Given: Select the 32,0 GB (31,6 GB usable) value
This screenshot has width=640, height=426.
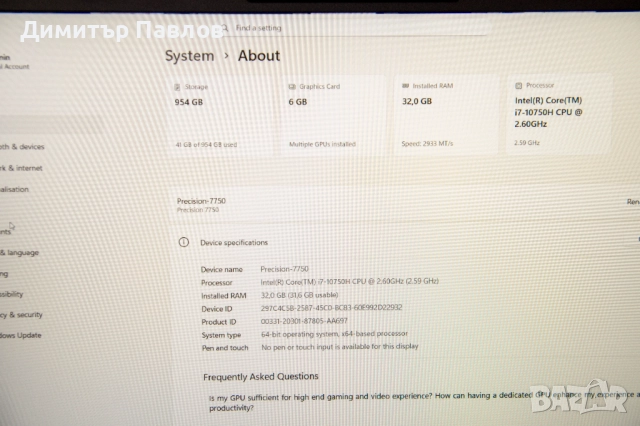Looking at the screenshot, I should pyautogui.click(x=300, y=295).
